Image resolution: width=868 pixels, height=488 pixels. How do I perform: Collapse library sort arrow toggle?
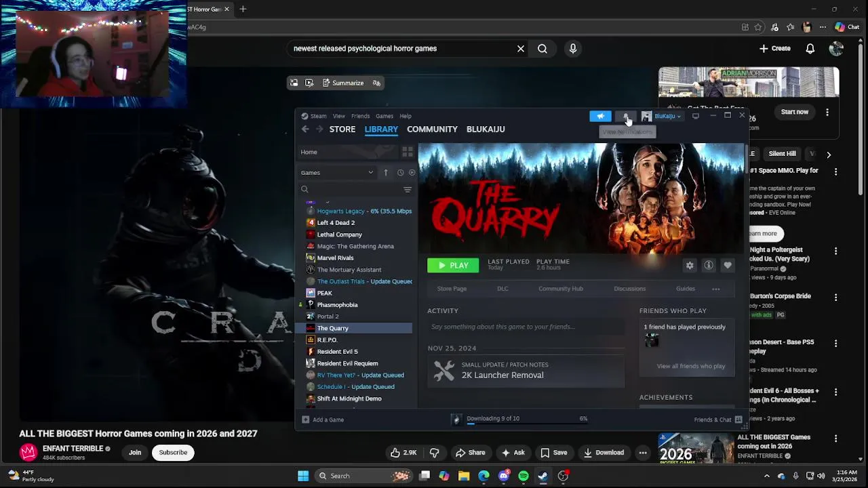pos(386,173)
